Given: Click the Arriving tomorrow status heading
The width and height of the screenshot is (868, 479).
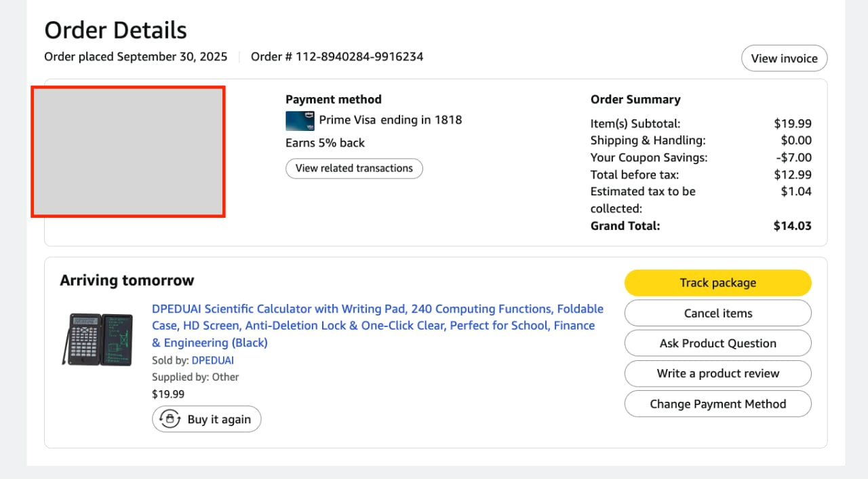Looking at the screenshot, I should (x=127, y=280).
